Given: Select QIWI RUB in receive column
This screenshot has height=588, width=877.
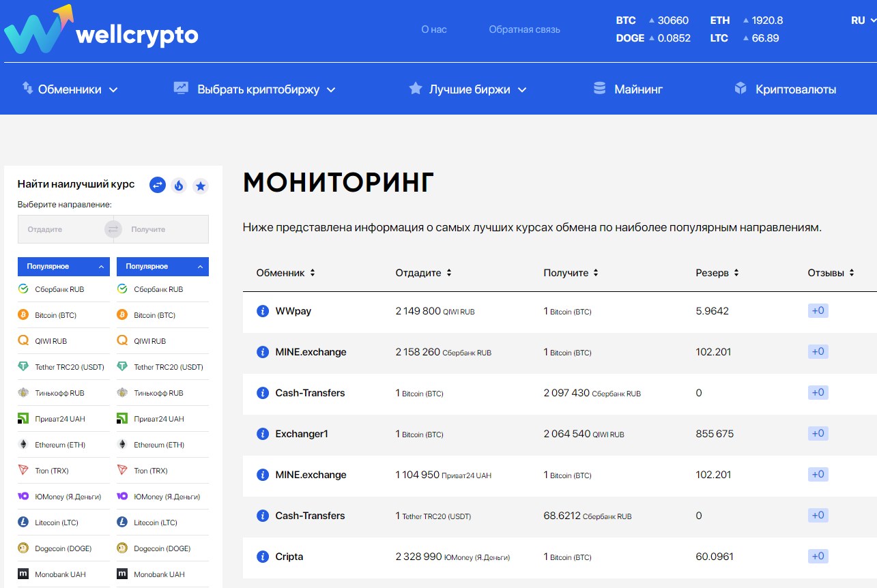Looking at the screenshot, I should (x=162, y=341).
